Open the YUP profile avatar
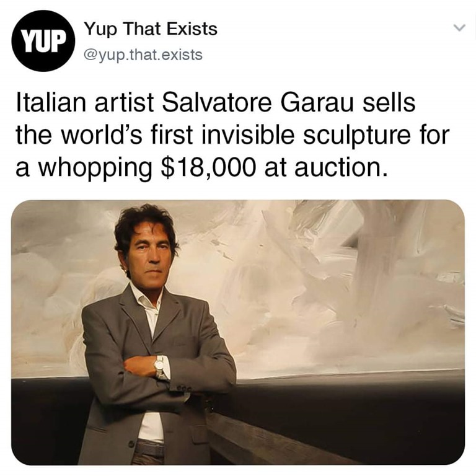Viewport: 476px width, 476px height. pyautogui.click(x=43, y=41)
